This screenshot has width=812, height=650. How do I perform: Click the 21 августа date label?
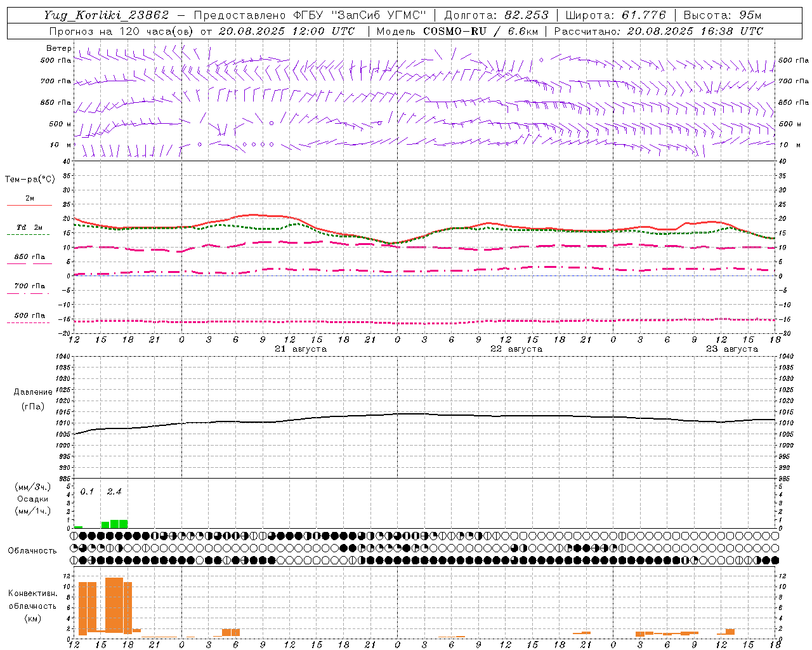tap(301, 349)
